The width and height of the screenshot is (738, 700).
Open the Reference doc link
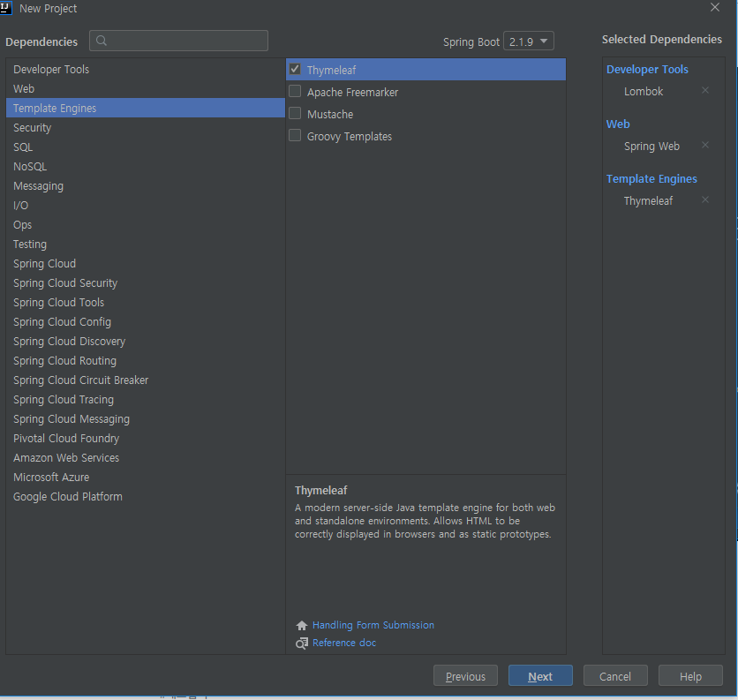point(344,643)
